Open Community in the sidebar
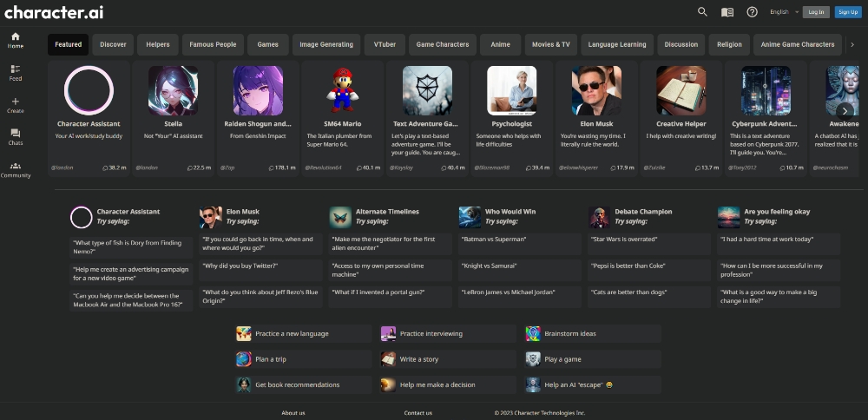 pos(16,170)
